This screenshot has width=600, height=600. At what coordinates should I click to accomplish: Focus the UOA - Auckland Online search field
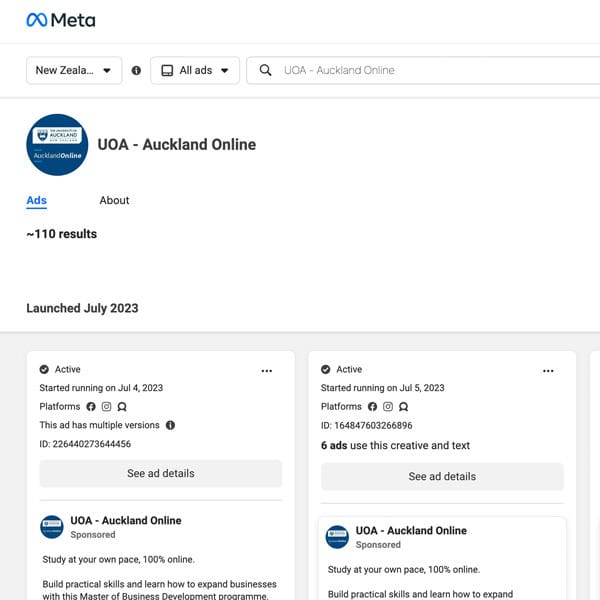point(423,70)
